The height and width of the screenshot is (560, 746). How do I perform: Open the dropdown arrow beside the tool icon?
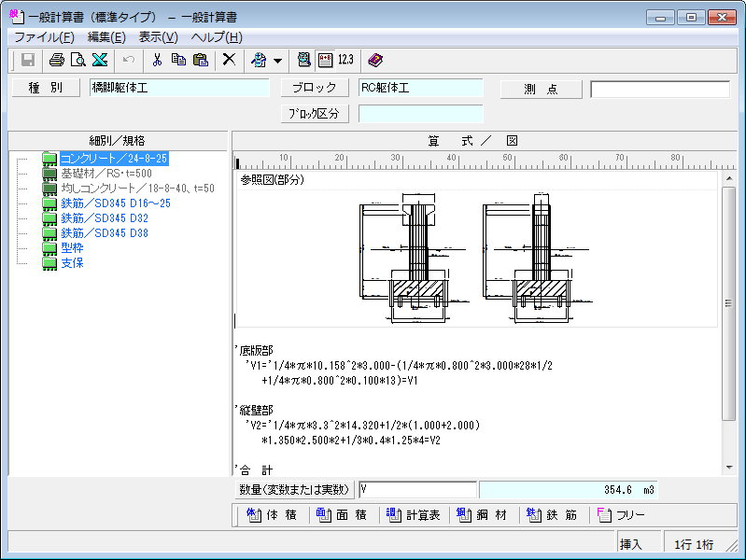[277, 61]
